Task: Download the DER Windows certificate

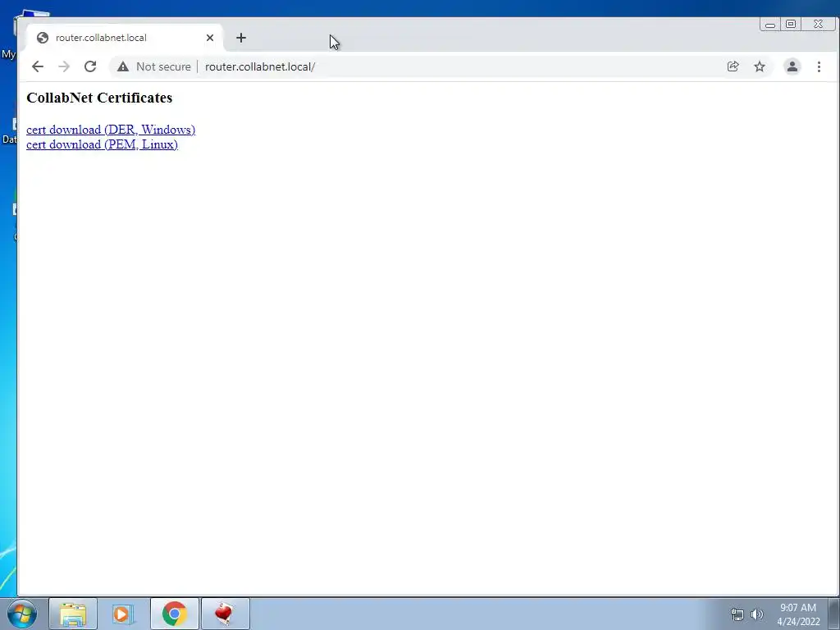Action: pos(111,130)
